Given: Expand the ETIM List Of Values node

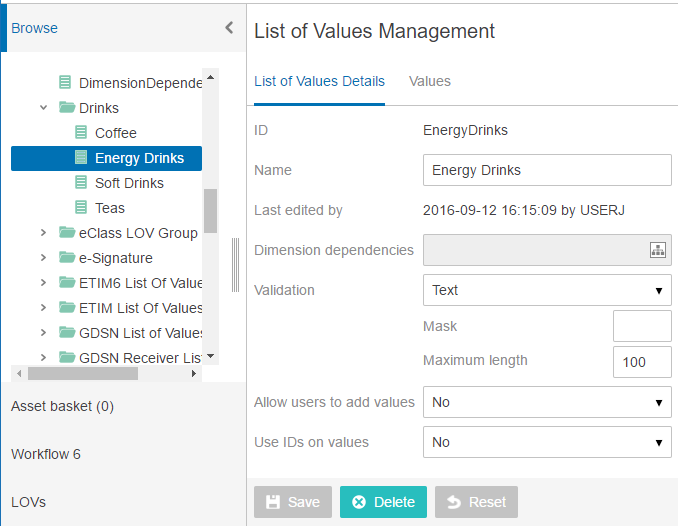Looking at the screenshot, I should [43, 308].
